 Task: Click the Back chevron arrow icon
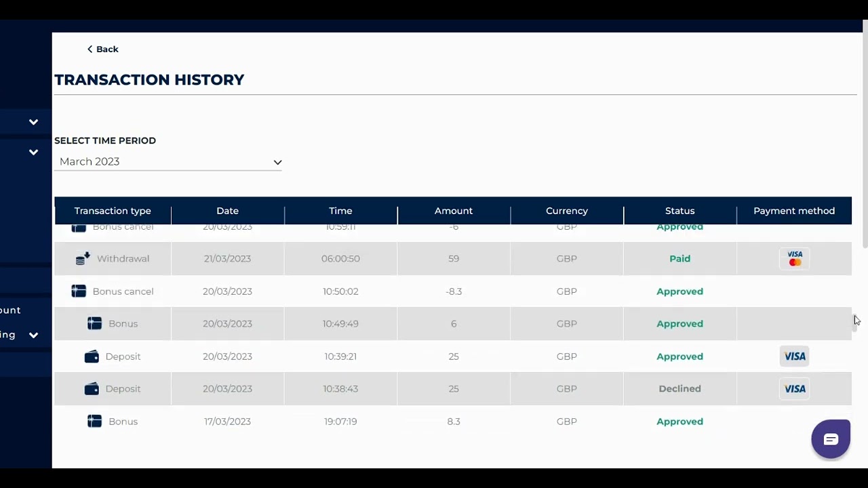click(x=90, y=49)
